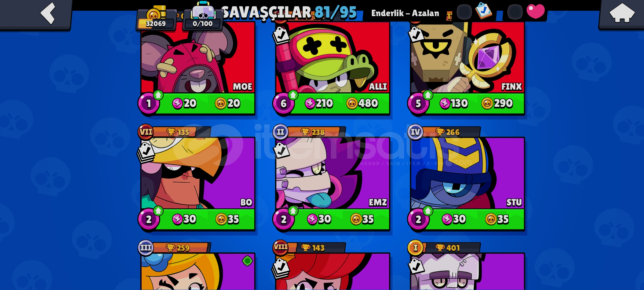The image size is (644, 290).
Task: Open the 0/100 credits box icon
Action: [203, 17]
